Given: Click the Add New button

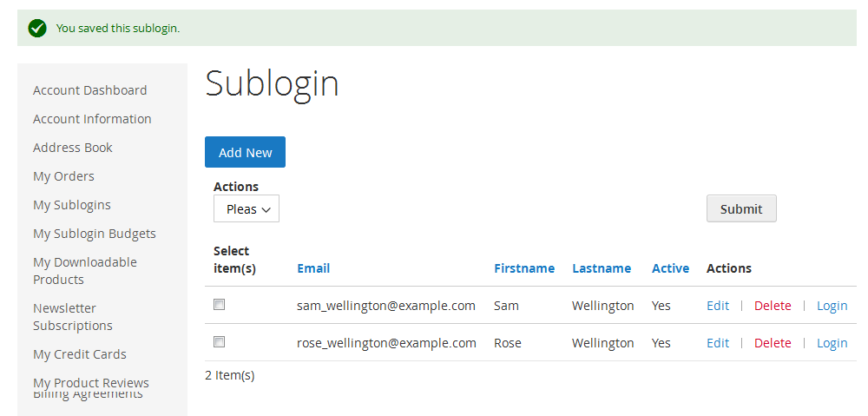Looking at the screenshot, I should coord(246,152).
